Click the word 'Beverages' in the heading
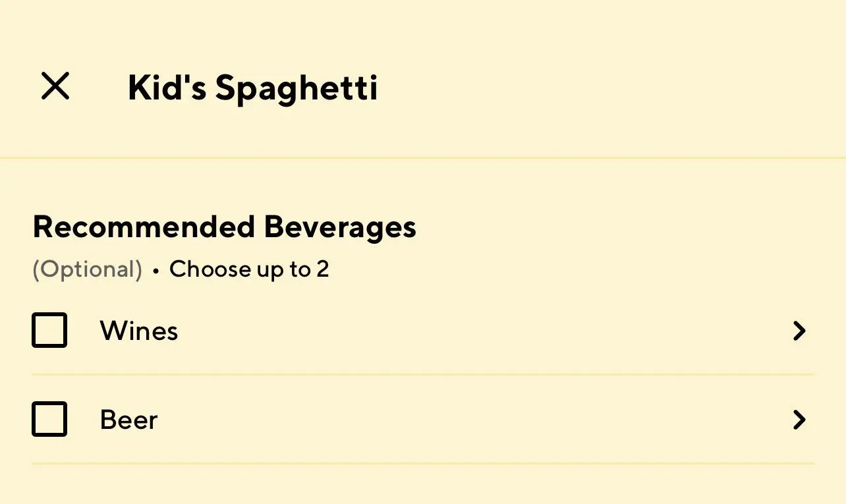Viewport: 846px width, 504px height. [x=340, y=227]
